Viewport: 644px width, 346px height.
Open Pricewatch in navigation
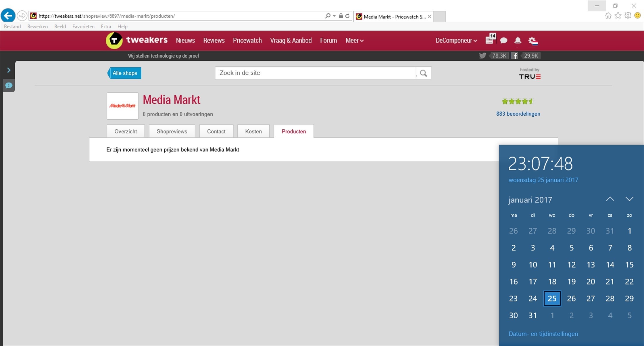click(247, 41)
